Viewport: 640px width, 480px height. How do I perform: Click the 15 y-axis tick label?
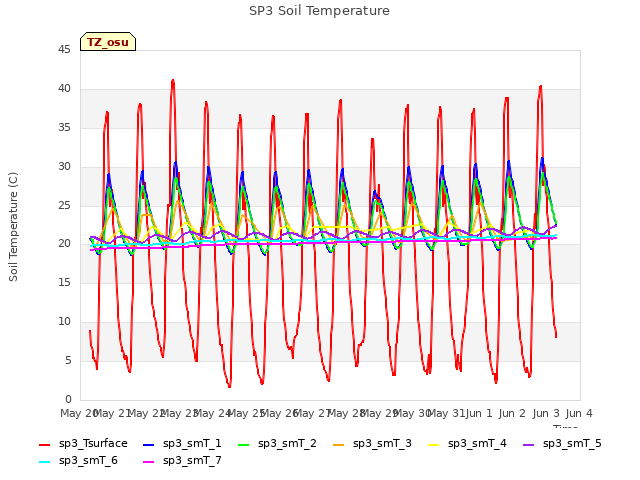(x=64, y=282)
